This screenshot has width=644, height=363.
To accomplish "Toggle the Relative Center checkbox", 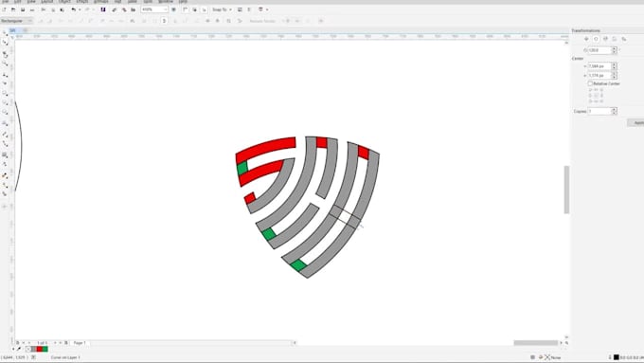I will coord(590,83).
